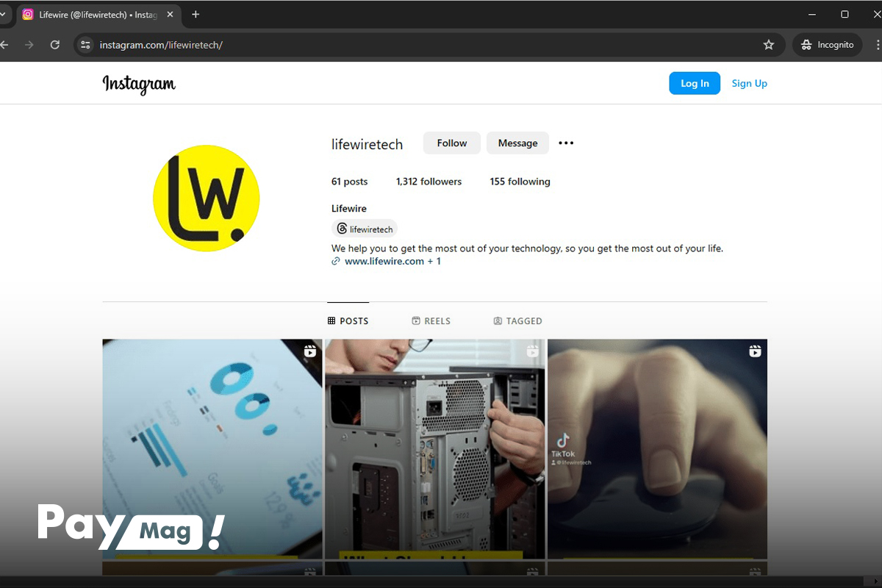Open the Threads lifewiretech badge
882x588 pixels.
point(365,229)
